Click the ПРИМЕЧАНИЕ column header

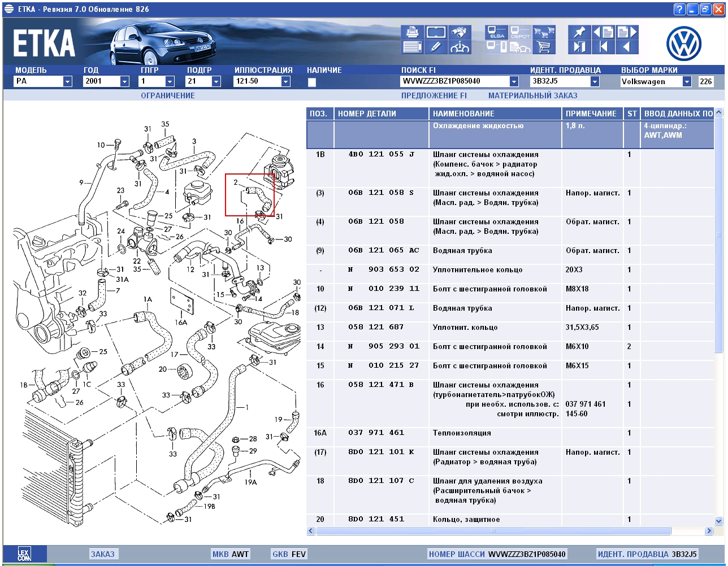593,114
